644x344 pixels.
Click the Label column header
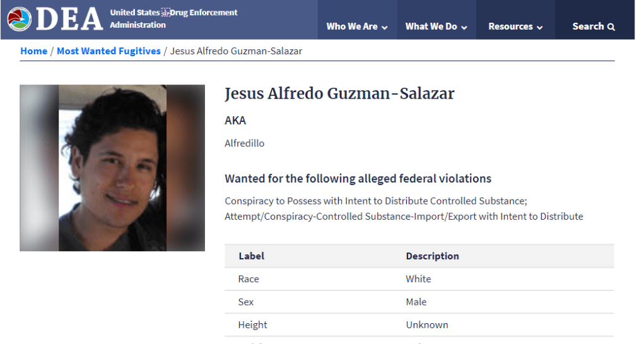tap(251, 256)
